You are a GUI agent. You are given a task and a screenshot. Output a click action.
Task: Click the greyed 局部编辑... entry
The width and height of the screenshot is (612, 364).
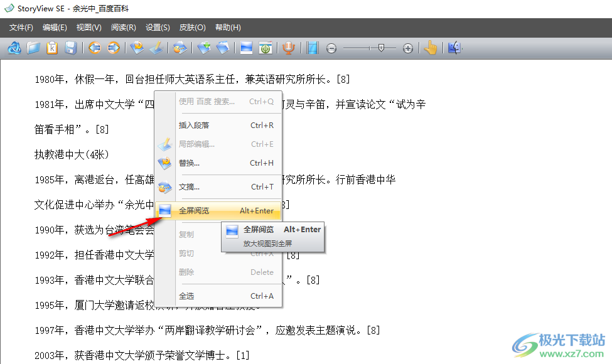tap(218, 144)
